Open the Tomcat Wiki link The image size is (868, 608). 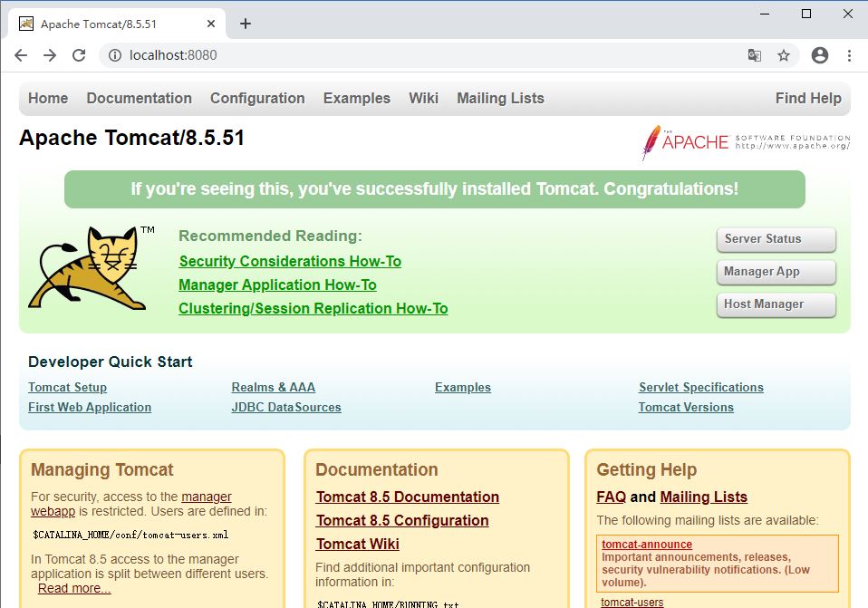point(357,545)
